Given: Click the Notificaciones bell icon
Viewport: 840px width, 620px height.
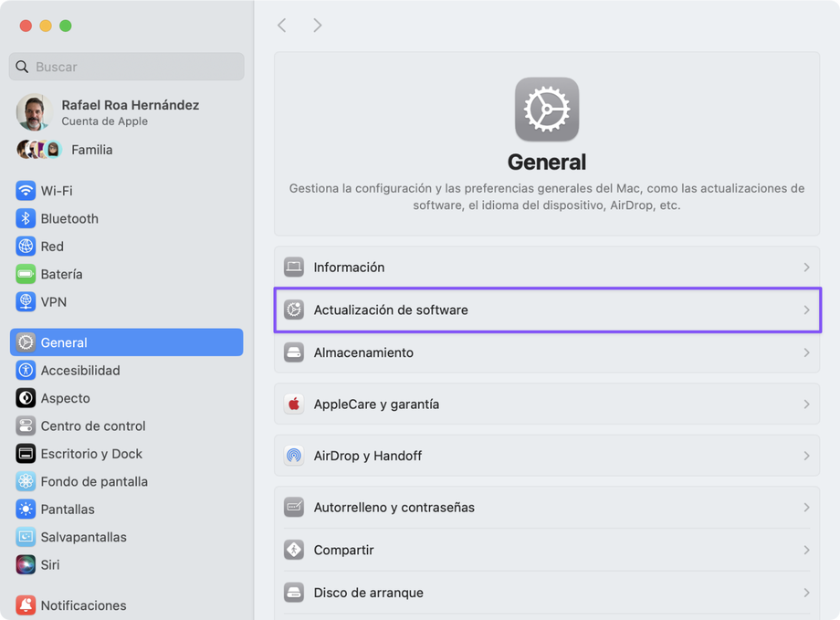Looking at the screenshot, I should (26, 605).
